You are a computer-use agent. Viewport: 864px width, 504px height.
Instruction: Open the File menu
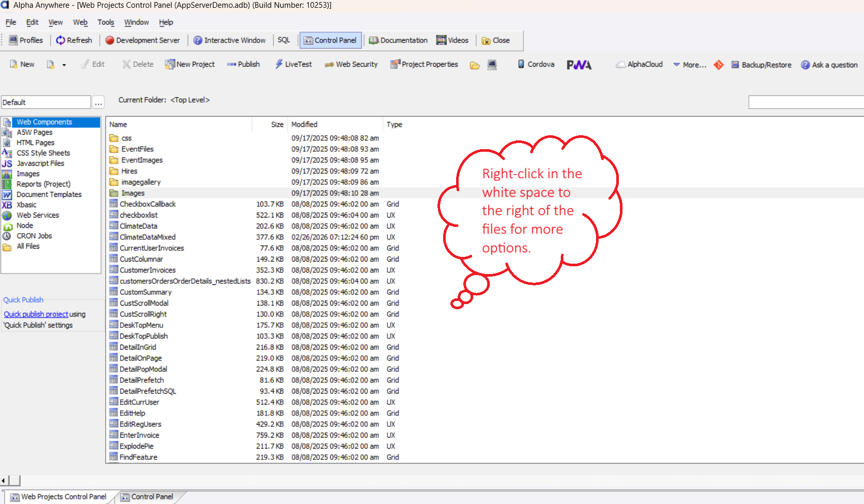coord(11,22)
